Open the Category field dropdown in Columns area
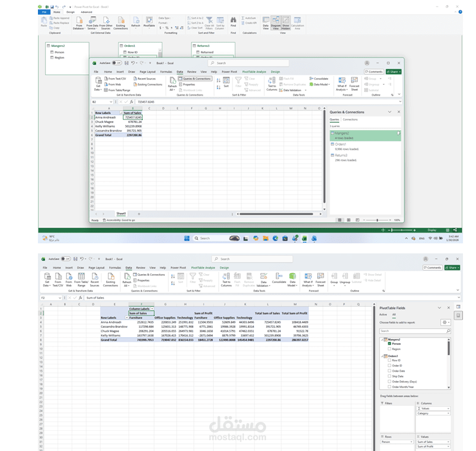The height and width of the screenshot is (451, 476). (x=448, y=413)
